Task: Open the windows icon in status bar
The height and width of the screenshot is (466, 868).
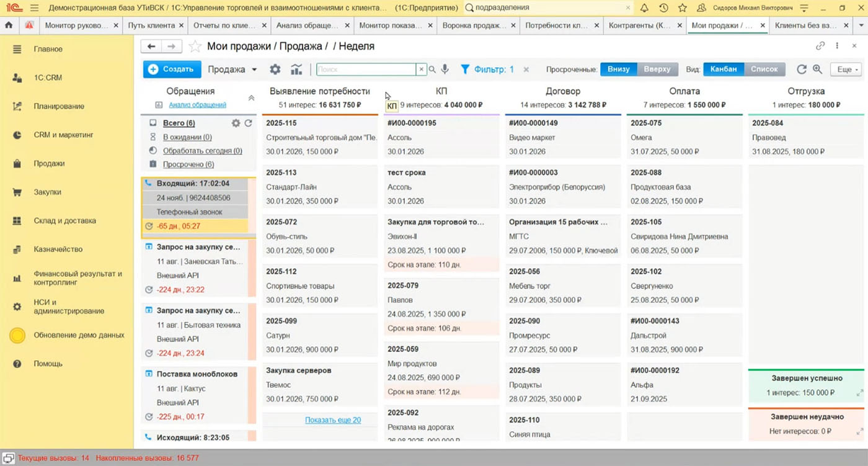Action: click(x=9, y=458)
